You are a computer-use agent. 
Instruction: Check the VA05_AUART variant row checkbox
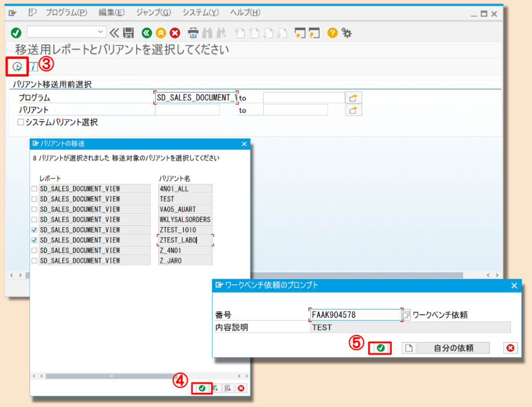(34, 209)
